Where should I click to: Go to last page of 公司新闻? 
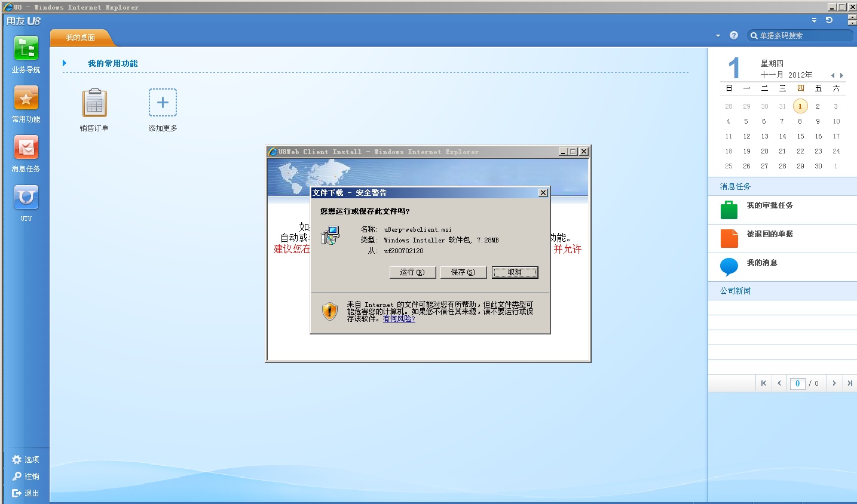coord(850,383)
